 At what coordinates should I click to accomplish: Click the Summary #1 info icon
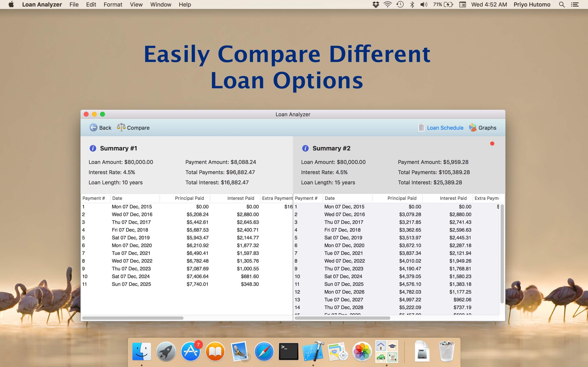(93, 148)
